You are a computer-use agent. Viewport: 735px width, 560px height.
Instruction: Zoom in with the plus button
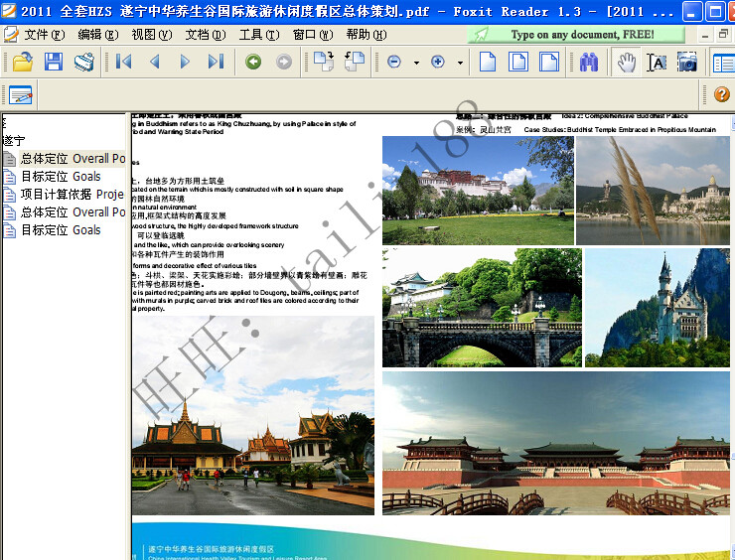(x=438, y=62)
